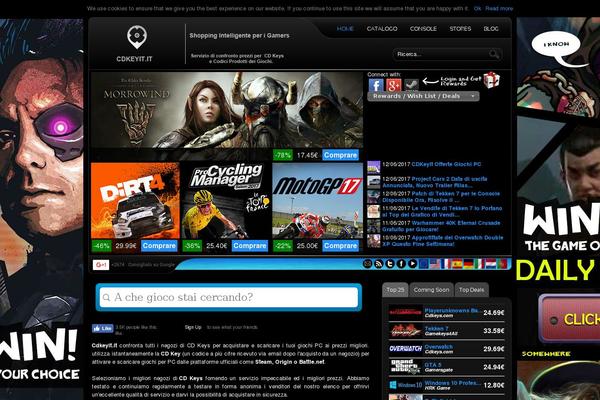Image resolution: width=600 pixels, height=400 pixels.
Task: Select the Netherlands flag
Action: coord(491,264)
